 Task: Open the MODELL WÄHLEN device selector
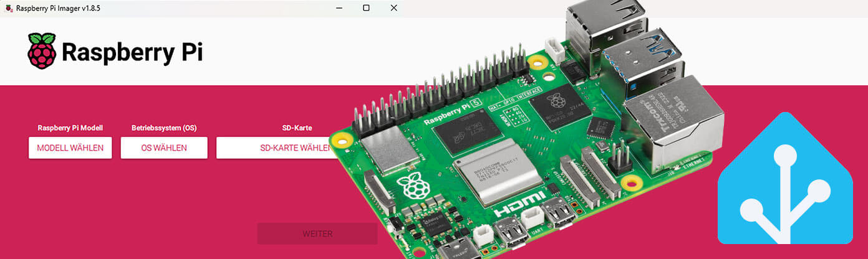click(70, 148)
